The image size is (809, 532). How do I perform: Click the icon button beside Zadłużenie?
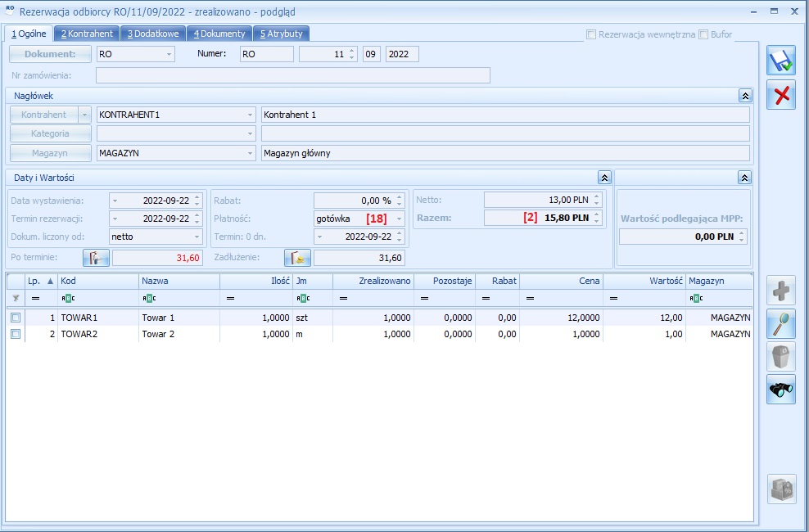pos(297,258)
